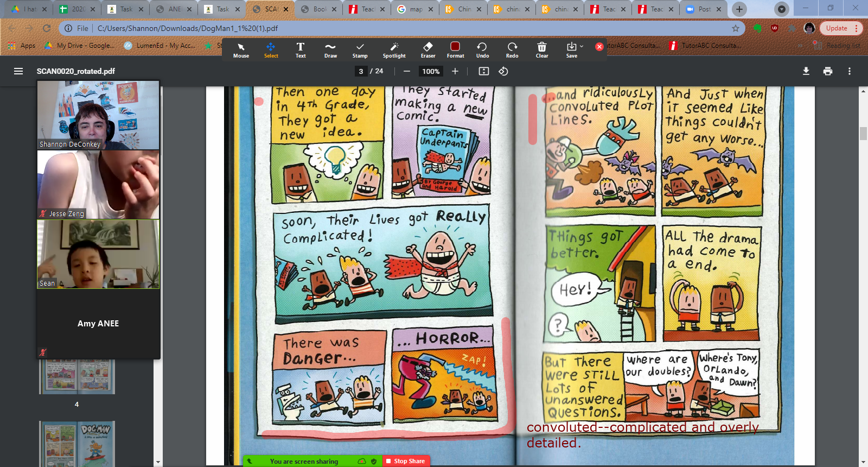Click the cloud recording indicator icon
Screen dimensions: 868x467
click(x=362, y=462)
